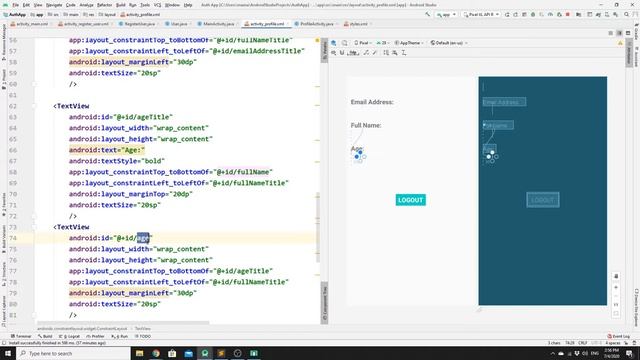Open the design surface layers selector
Screen dimensions: 640x360
[334, 43]
